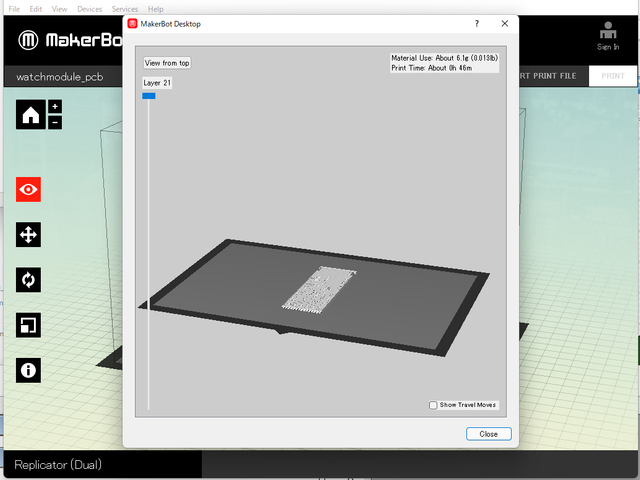Toggle the red eye Look tool
Image resolution: width=640 pixels, height=480 pixels.
(28, 189)
